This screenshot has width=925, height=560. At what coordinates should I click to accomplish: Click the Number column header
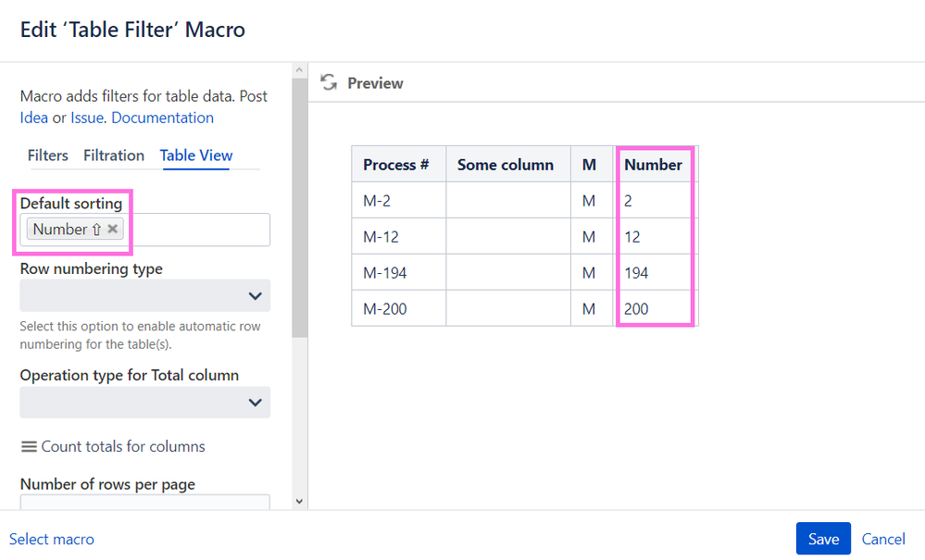tap(653, 165)
